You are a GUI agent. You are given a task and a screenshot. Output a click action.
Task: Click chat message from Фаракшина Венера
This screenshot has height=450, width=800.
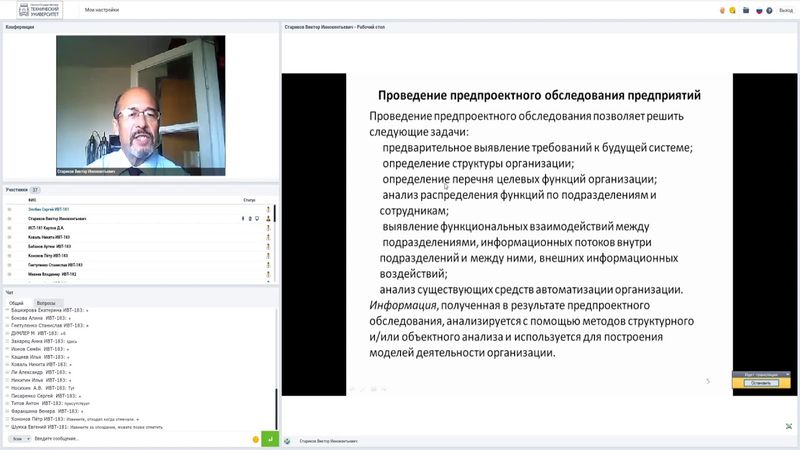coord(47,411)
